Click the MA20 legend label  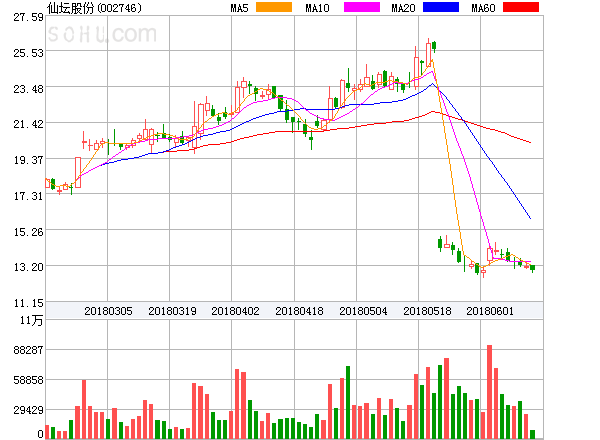tap(403, 8)
